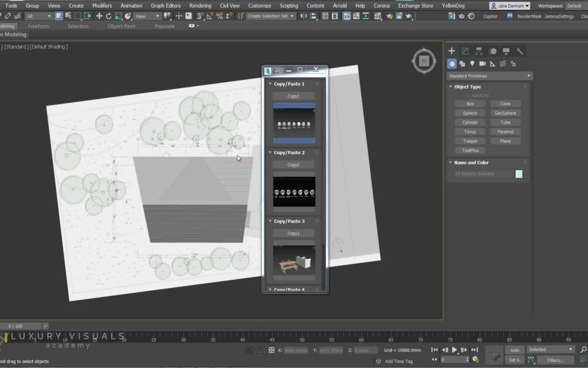This screenshot has height=368, width=588.
Task: Enable the Snaps Toggle magnet
Action: [x=199, y=16]
